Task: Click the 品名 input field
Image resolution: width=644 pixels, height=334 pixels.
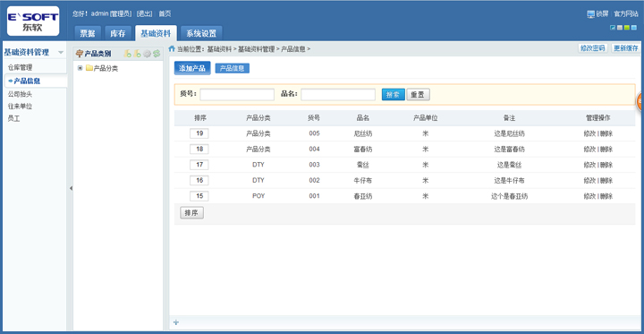Action: tap(338, 95)
